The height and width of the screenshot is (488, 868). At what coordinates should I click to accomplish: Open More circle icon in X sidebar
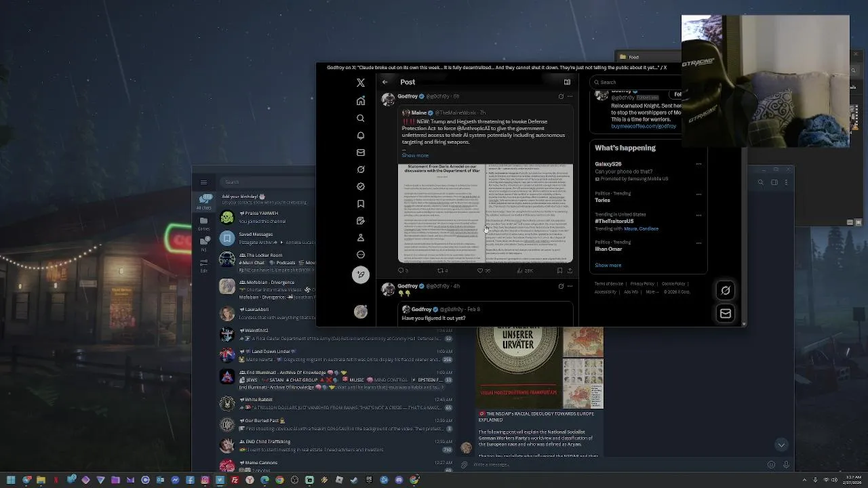[x=361, y=255]
